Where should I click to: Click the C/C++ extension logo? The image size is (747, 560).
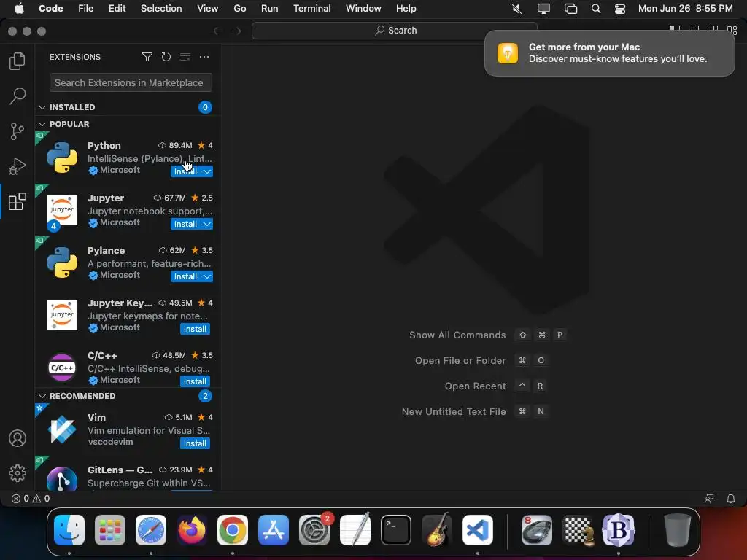pos(62,367)
